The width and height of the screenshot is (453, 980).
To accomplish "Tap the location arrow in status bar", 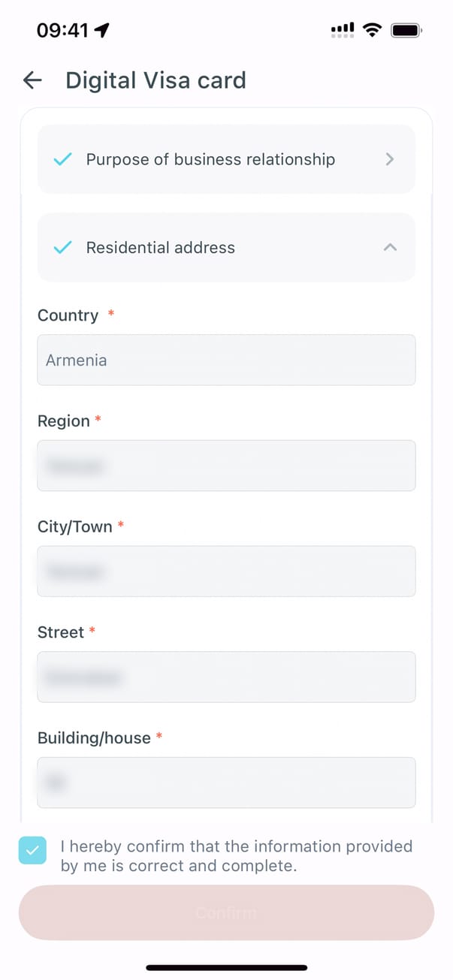I will pos(102,30).
